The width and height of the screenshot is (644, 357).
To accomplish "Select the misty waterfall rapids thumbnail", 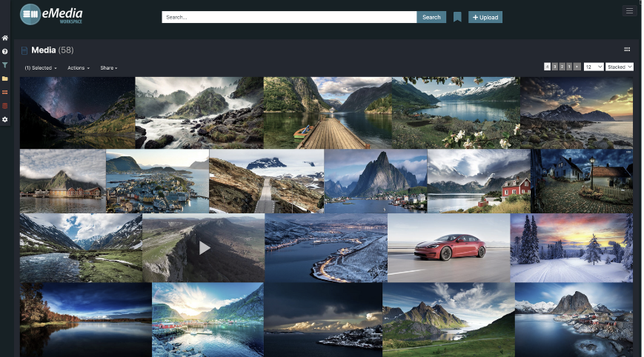I will click(199, 113).
